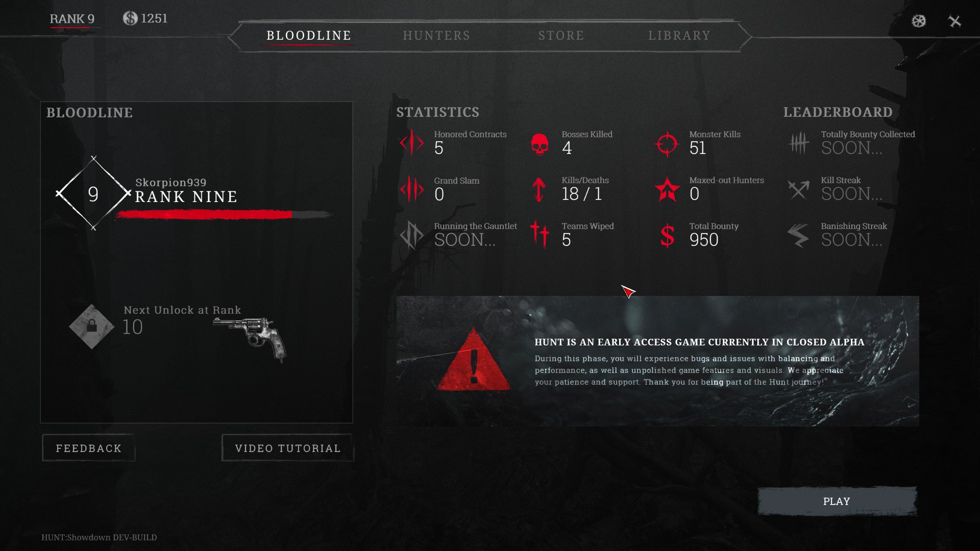Open the Bloodline tab
The width and height of the screenshot is (980, 551).
(308, 36)
